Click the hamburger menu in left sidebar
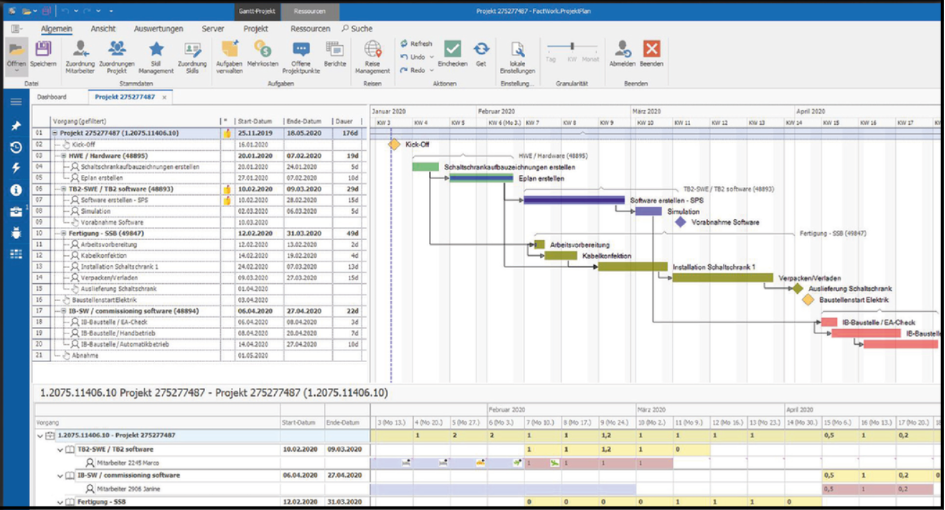 pos(16,101)
